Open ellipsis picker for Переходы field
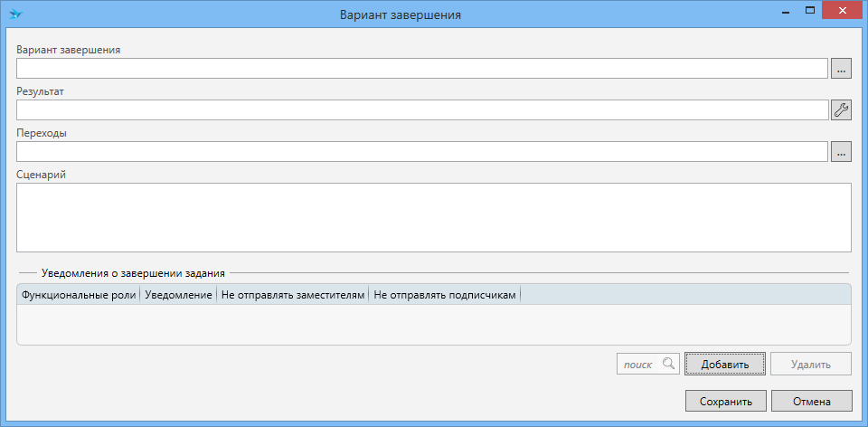This screenshot has width=868, height=427. tap(841, 152)
